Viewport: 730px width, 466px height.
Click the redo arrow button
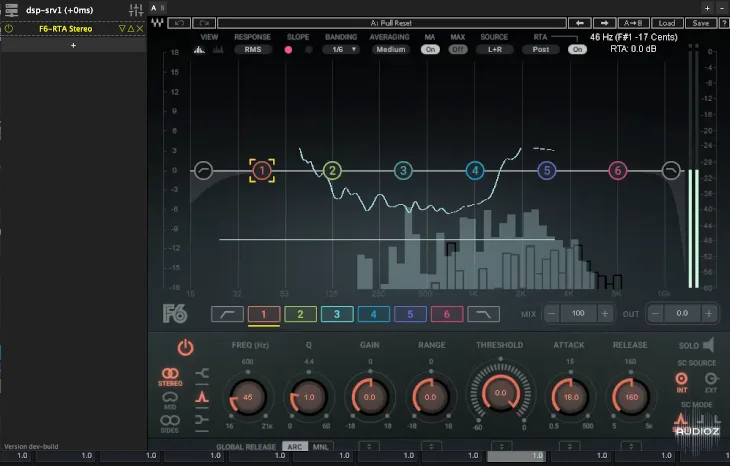click(204, 23)
